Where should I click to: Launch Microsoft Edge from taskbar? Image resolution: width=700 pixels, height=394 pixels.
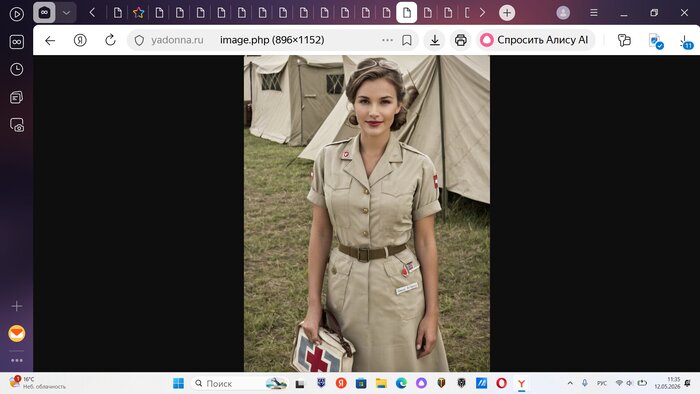tap(401, 383)
